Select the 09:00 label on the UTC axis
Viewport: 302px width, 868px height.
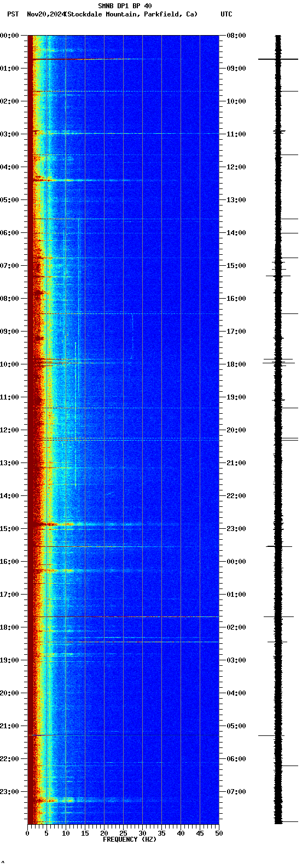coord(236,68)
